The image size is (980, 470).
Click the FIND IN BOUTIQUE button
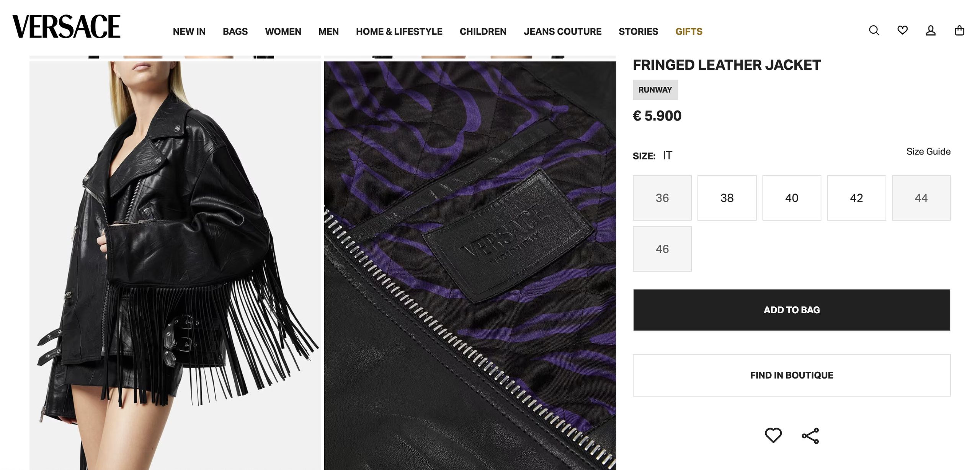(x=792, y=375)
